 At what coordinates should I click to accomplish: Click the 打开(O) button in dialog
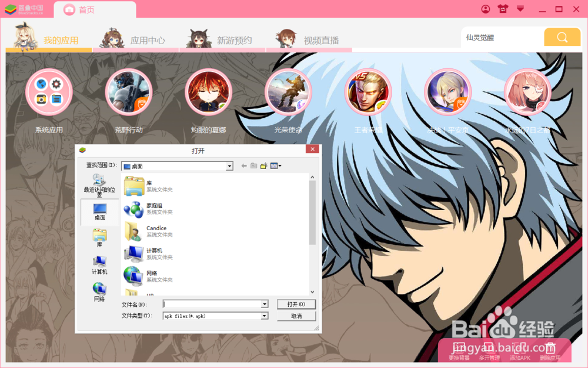296,304
